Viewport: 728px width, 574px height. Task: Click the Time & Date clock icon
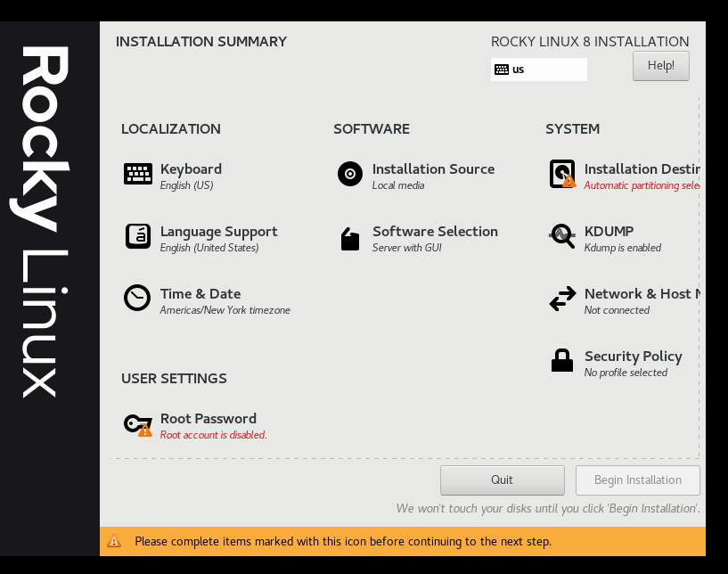click(x=137, y=298)
